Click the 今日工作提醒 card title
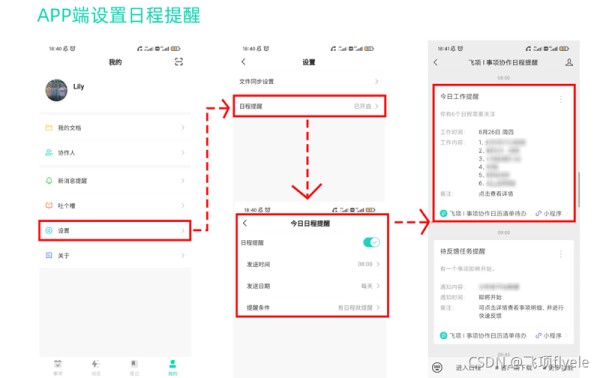600x378 pixels. [x=459, y=96]
